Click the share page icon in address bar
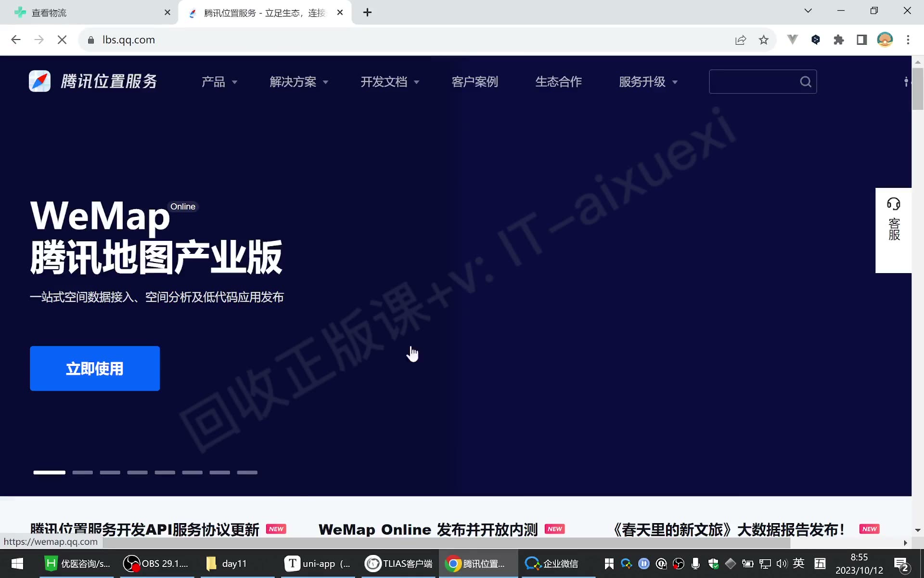Screen dimensions: 924x578 pos(741,40)
